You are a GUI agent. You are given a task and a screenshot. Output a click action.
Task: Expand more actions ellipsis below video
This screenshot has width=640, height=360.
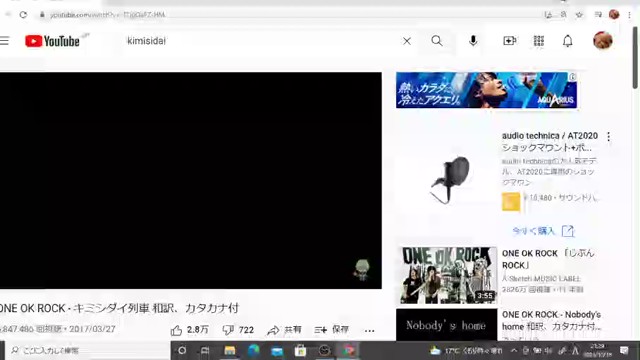[369, 331]
